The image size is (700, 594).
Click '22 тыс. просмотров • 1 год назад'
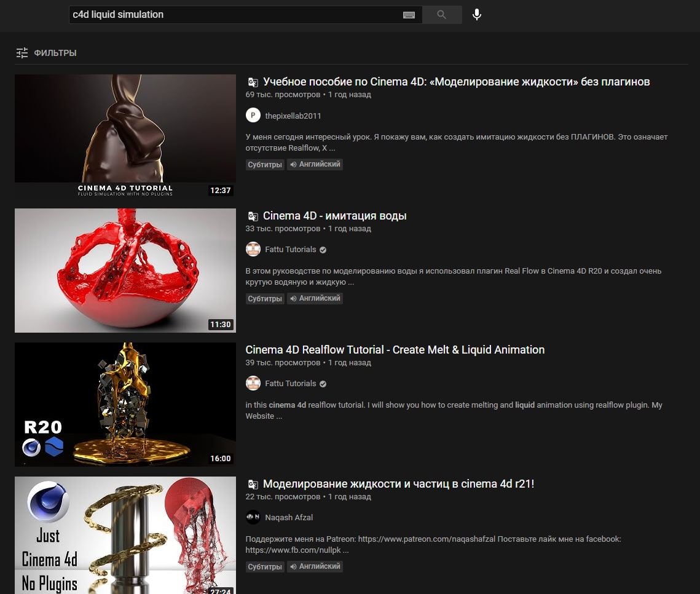click(x=308, y=497)
